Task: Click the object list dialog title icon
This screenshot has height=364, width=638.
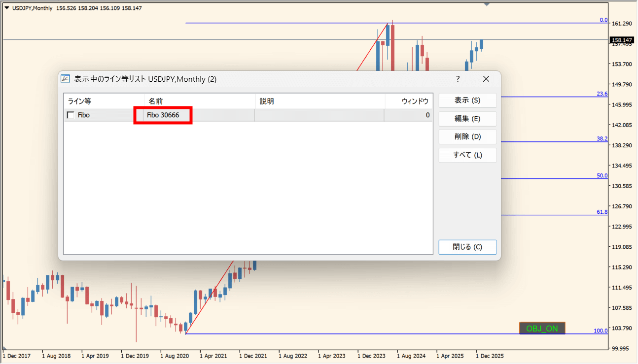Action: coord(66,79)
